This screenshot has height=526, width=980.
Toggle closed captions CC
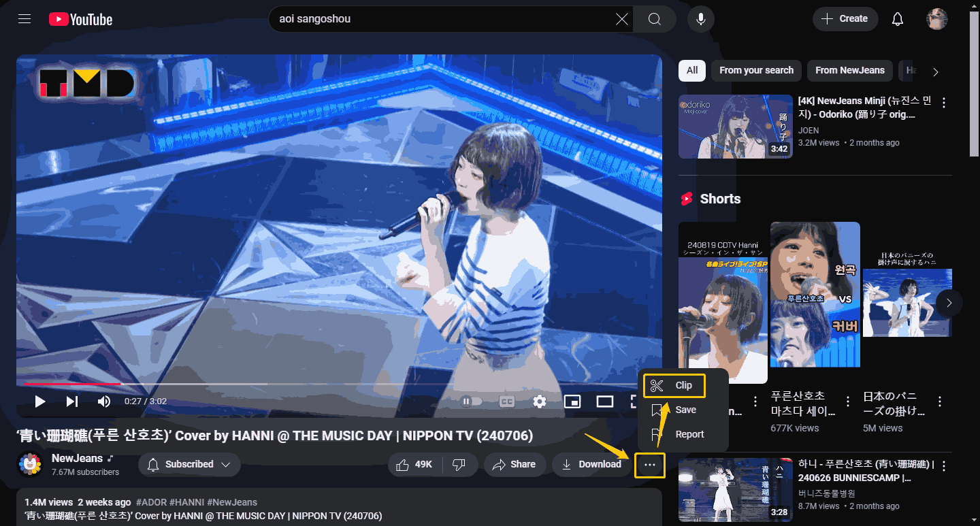coord(507,401)
